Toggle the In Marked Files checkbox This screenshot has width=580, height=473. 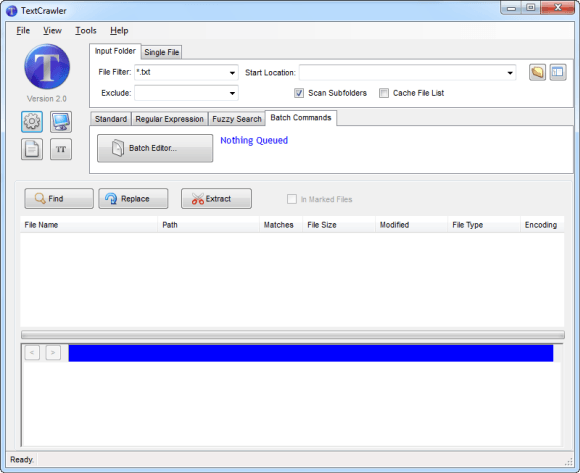(292, 199)
